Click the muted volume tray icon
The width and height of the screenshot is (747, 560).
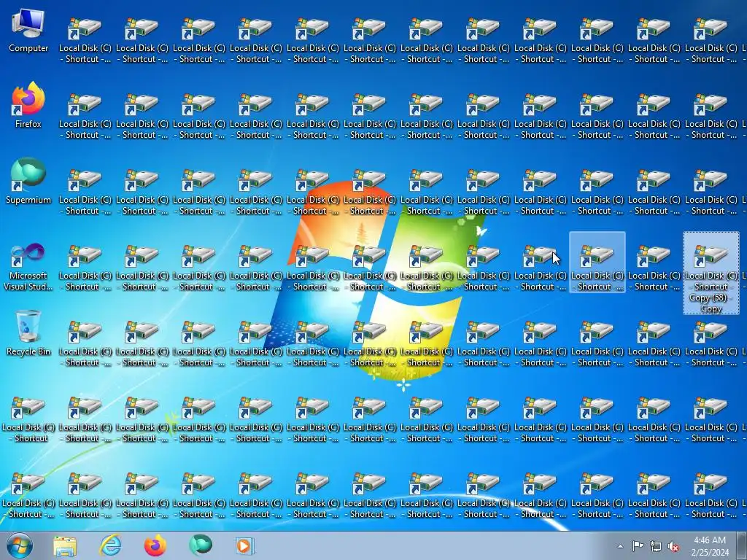(x=673, y=546)
